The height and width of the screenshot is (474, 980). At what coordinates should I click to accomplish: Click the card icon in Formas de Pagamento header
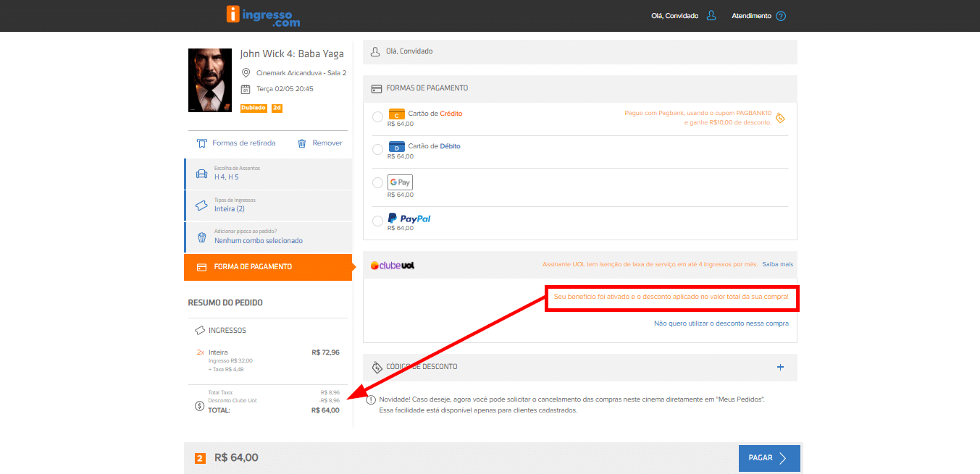pos(376,89)
